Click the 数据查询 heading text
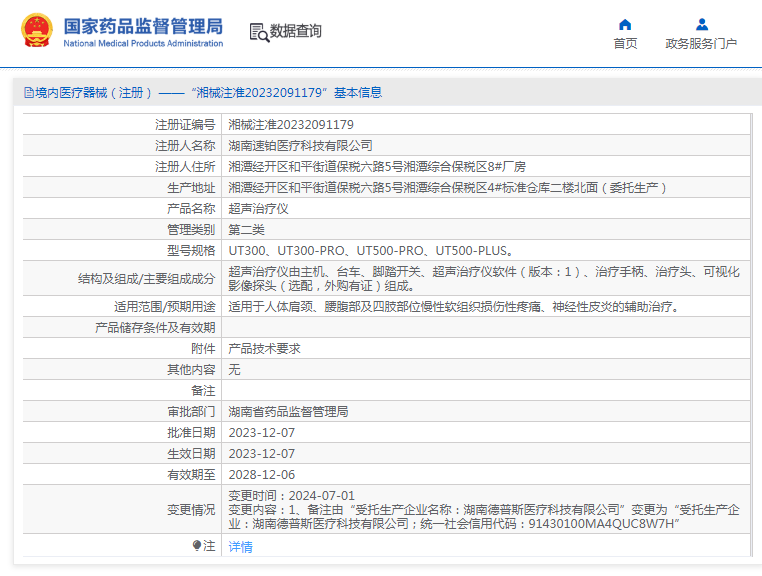 coord(295,31)
